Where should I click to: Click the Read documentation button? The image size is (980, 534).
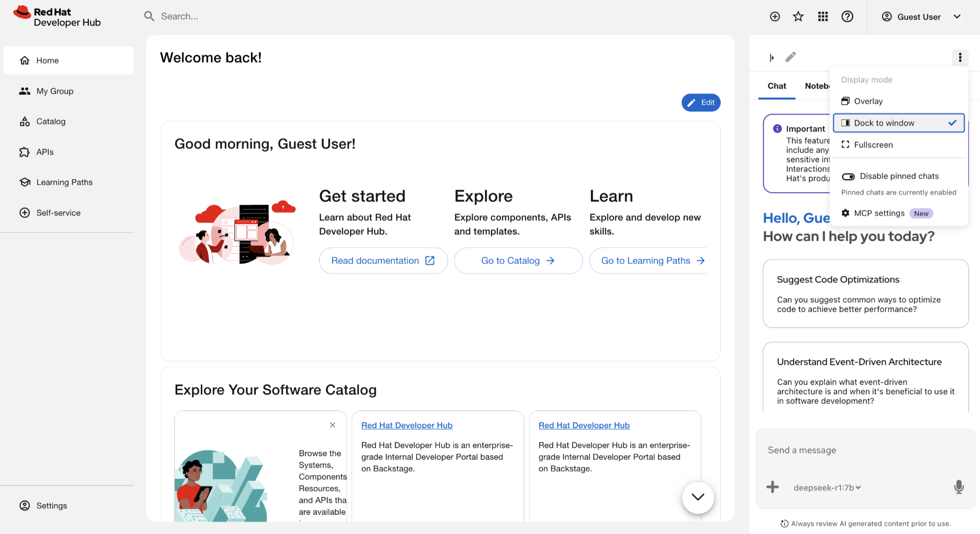(x=383, y=261)
